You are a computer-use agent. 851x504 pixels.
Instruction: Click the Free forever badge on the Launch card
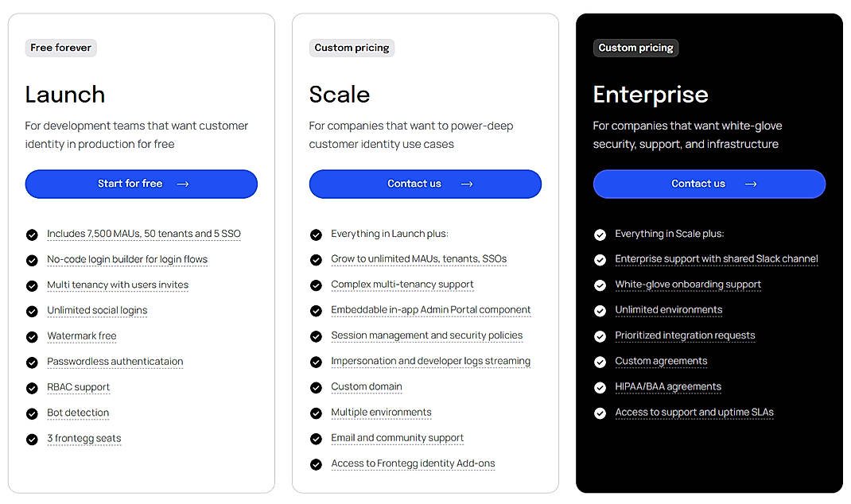60,48
